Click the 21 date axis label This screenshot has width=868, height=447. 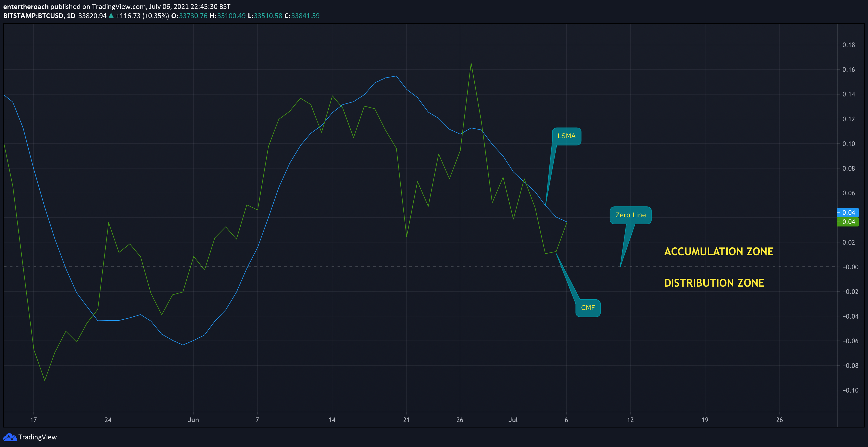pos(406,420)
